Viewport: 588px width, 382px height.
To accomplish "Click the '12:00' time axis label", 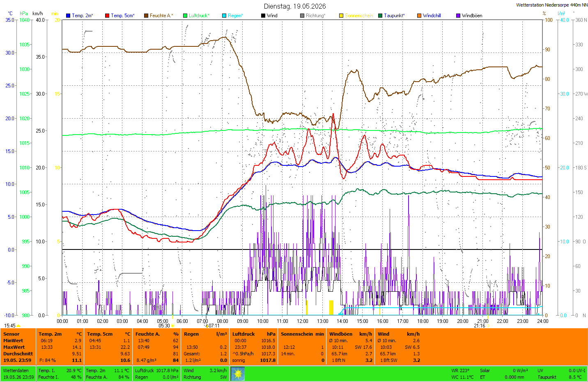I will 303,321.
